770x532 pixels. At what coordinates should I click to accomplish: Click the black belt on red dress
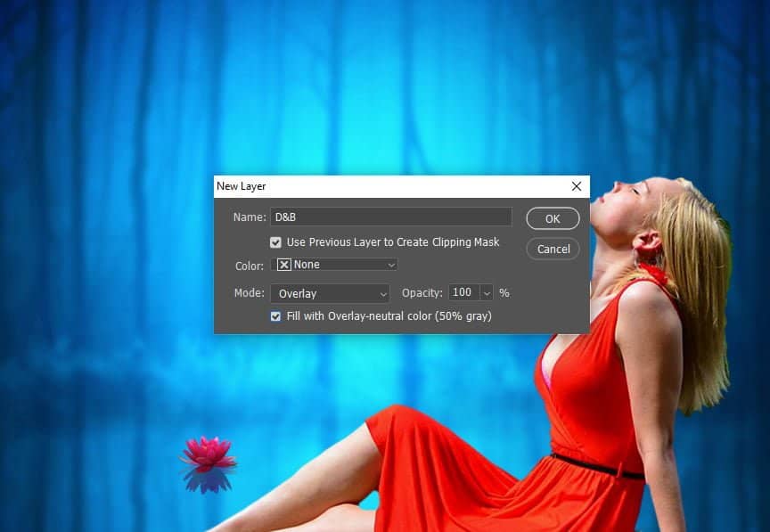point(596,466)
